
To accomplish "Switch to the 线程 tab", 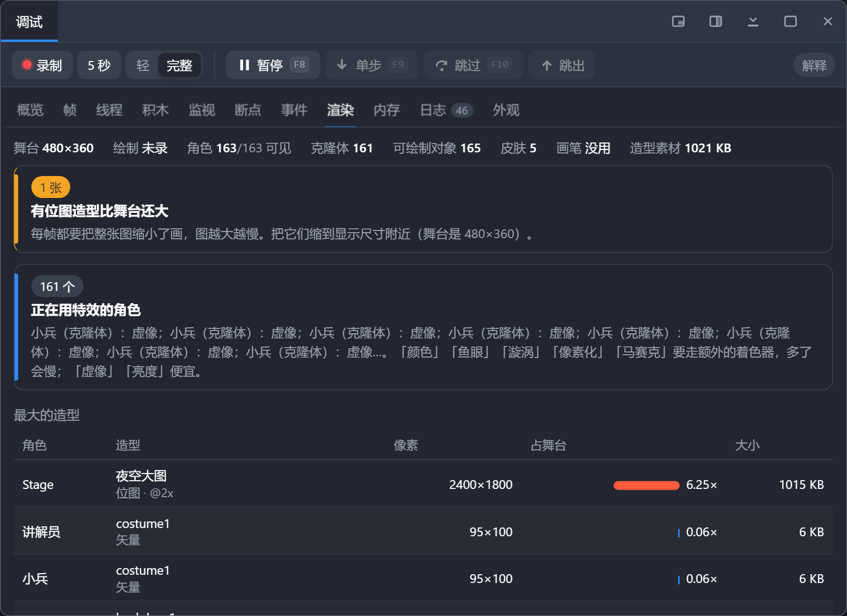I will 109,110.
